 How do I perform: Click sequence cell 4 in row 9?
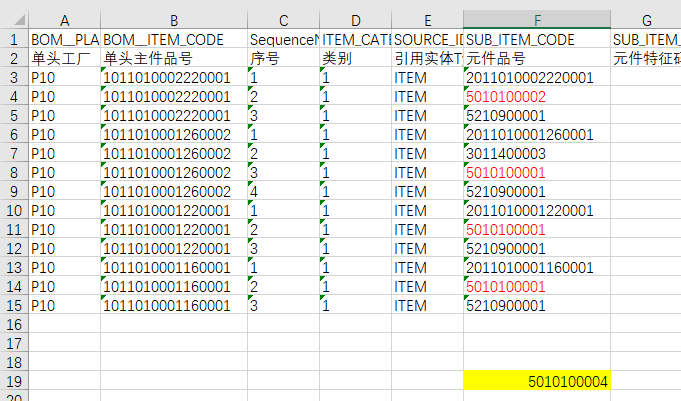tap(283, 192)
